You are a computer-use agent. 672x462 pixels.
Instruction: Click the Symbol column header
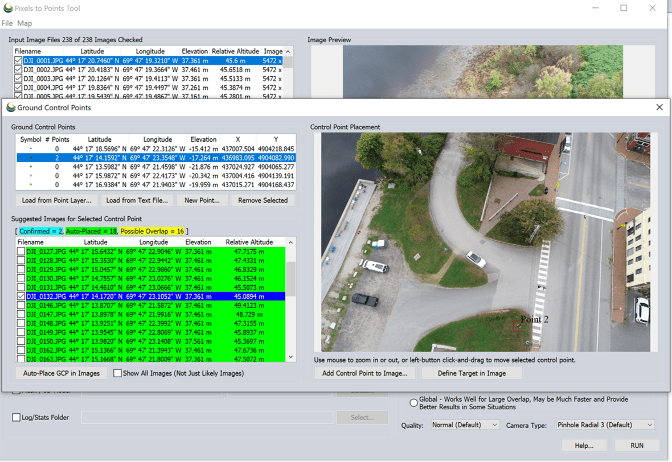(x=30, y=139)
